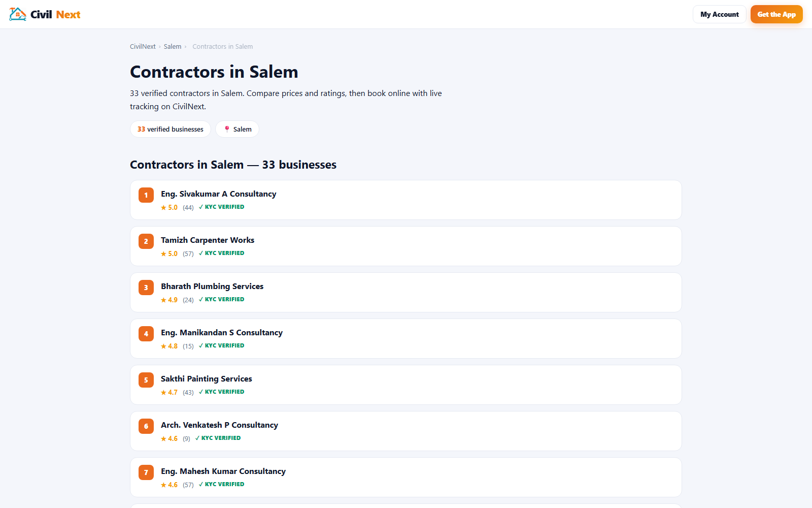Click the star icon on Eng. Manikandan's rating
812x508 pixels.
point(163,346)
